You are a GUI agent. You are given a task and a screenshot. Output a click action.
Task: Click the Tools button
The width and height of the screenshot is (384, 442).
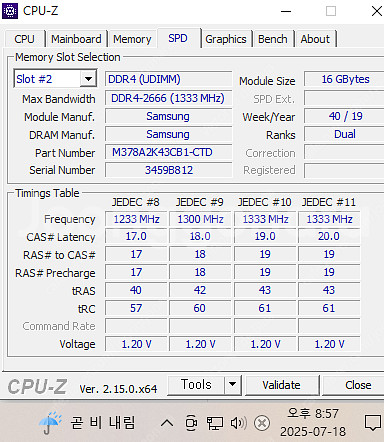point(196,385)
